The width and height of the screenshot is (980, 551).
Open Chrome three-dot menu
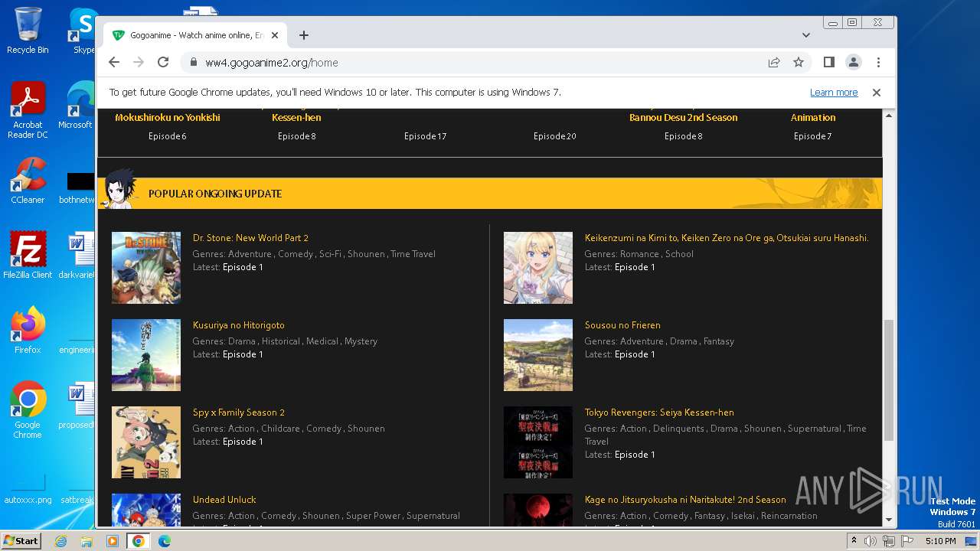coord(878,63)
